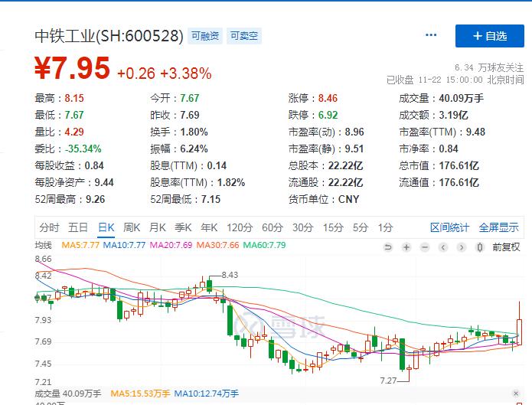The height and width of the screenshot is (405, 532).
Task: Click 已收盘 11-22 15:00:00 北京时间 status
Action: pyautogui.click(x=455, y=80)
